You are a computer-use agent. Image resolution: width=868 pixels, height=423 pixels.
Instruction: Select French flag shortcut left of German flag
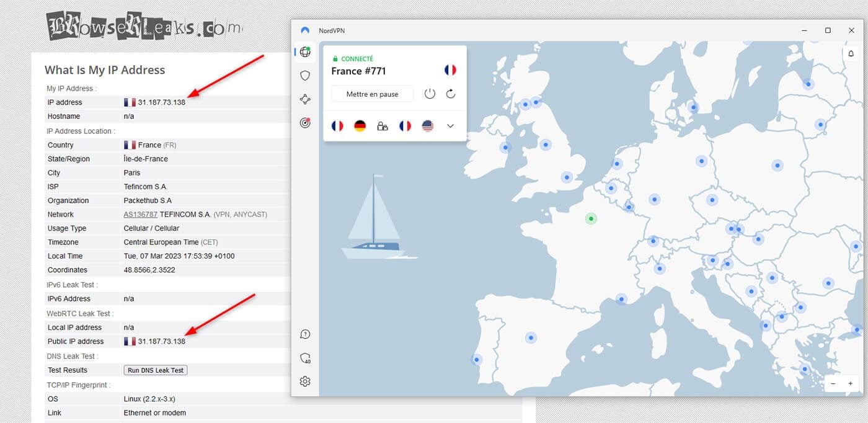pos(337,126)
